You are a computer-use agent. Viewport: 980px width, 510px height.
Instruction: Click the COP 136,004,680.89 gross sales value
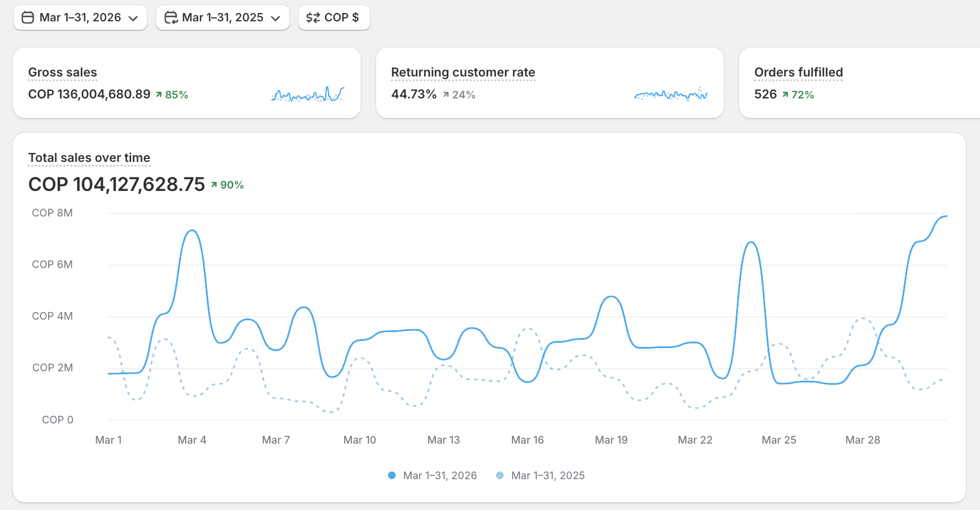[x=89, y=94]
